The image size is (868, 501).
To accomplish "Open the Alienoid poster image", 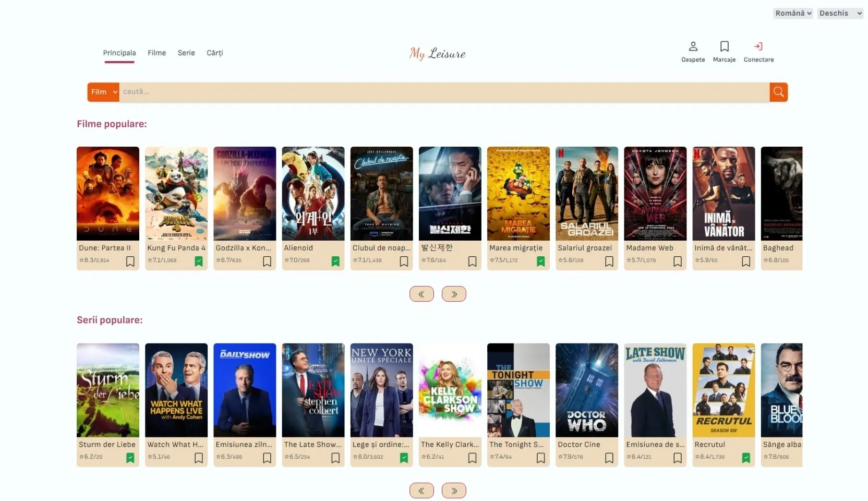I will pyautogui.click(x=313, y=194).
